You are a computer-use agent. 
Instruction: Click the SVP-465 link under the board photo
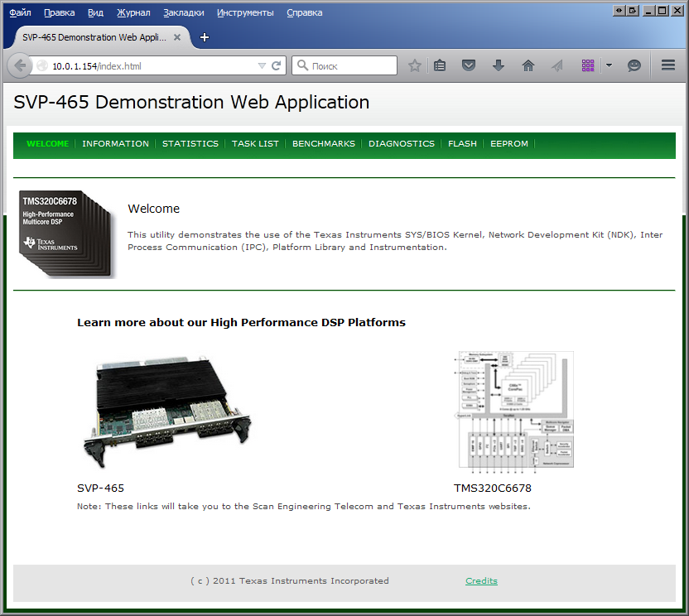(x=100, y=488)
